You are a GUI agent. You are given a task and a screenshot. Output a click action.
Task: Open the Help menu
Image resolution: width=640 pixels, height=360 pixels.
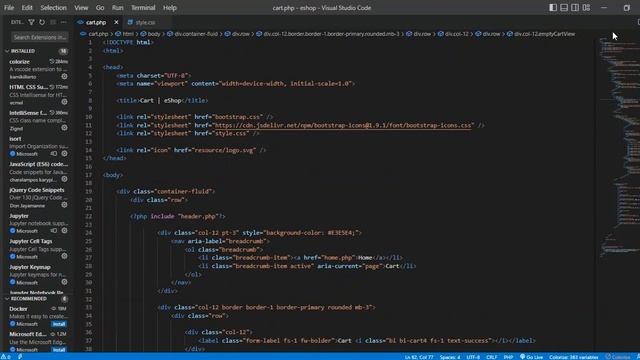(x=170, y=8)
